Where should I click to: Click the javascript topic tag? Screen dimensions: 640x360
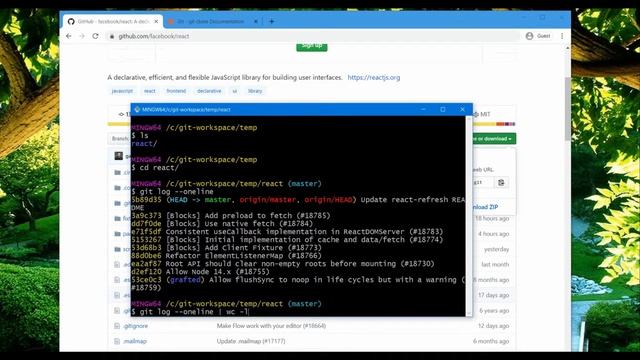point(122,91)
